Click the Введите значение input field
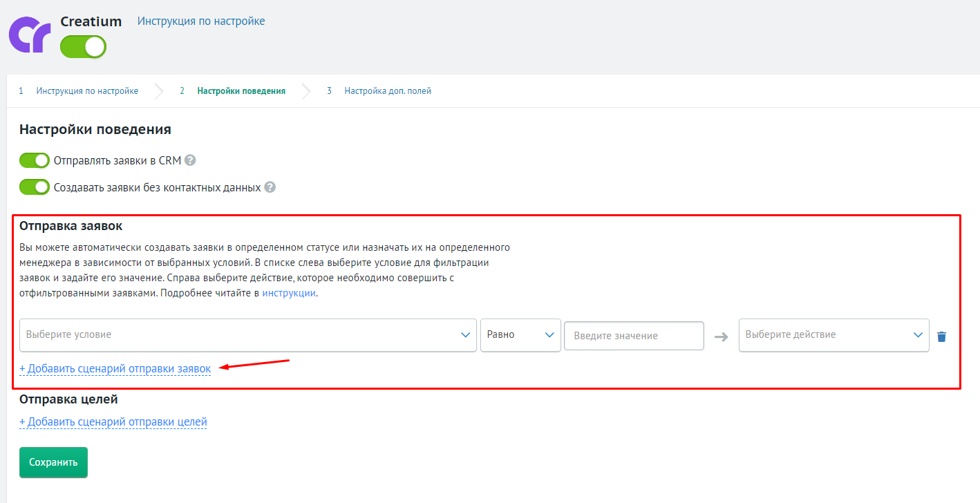 pos(634,336)
